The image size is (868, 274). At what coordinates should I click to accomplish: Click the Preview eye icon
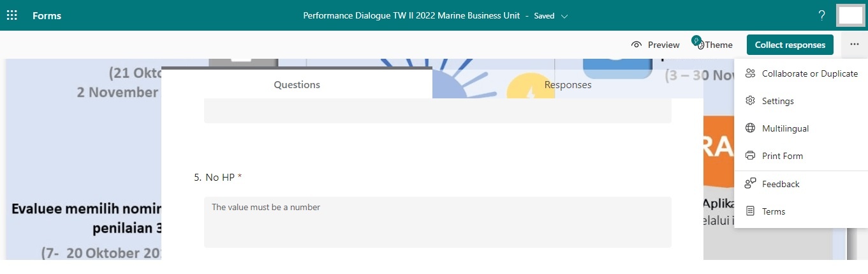(x=636, y=45)
